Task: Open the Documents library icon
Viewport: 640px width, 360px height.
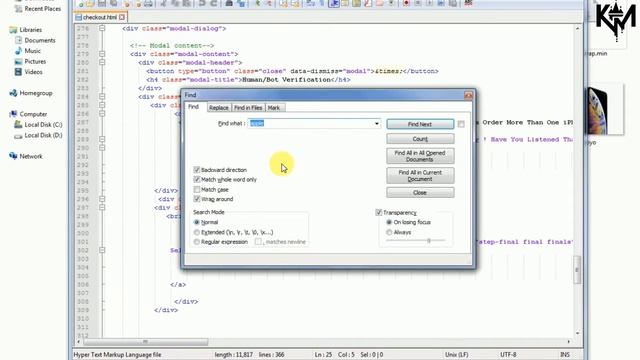Action: click(x=18, y=40)
